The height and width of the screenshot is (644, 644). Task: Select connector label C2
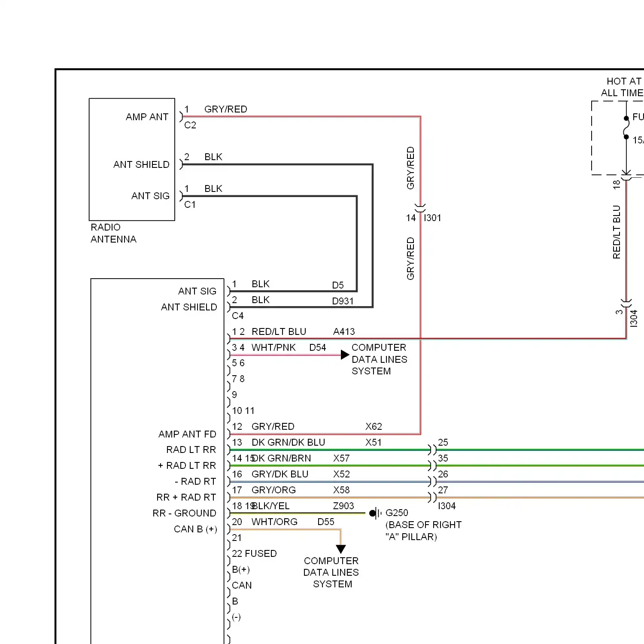pos(190,125)
